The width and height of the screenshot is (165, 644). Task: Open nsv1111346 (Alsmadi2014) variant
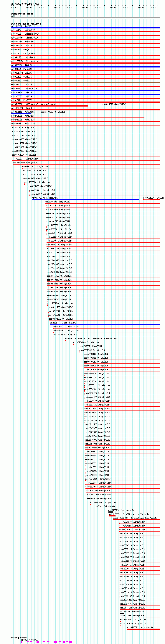click(63, 323)
